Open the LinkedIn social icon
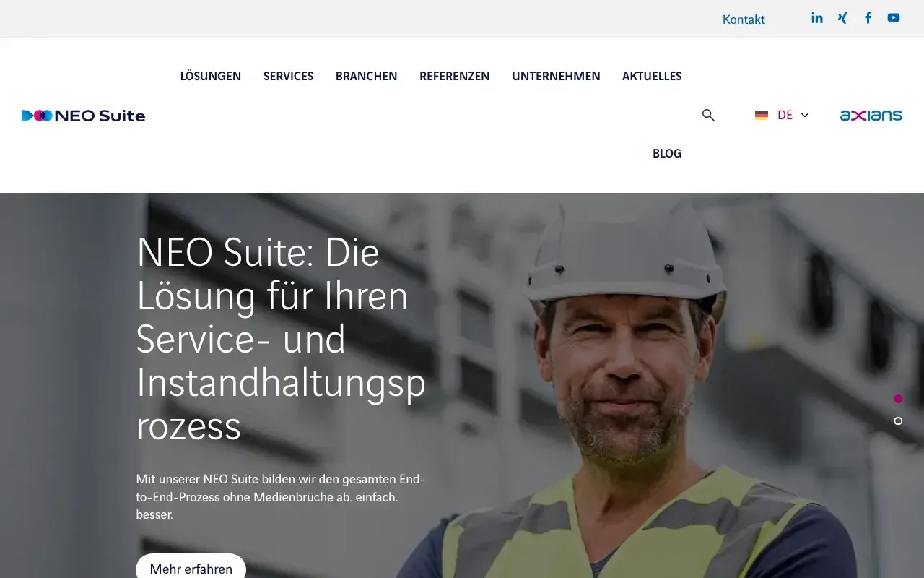 [817, 18]
